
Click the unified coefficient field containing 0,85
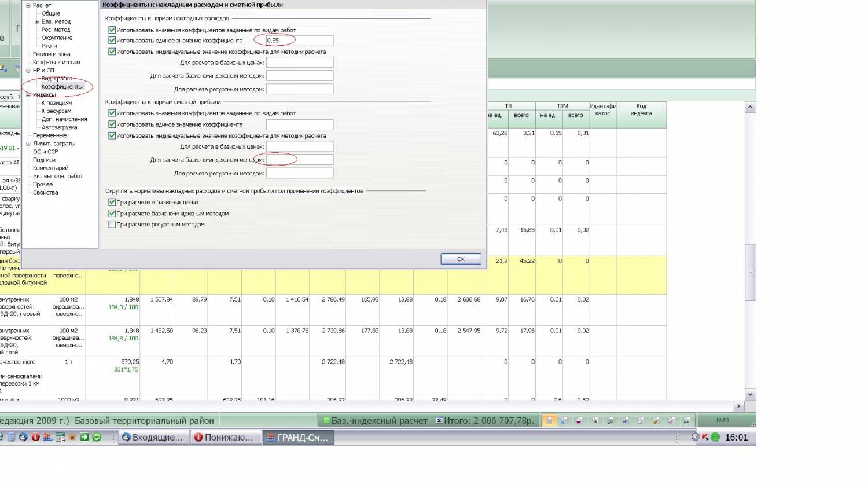(x=299, y=41)
